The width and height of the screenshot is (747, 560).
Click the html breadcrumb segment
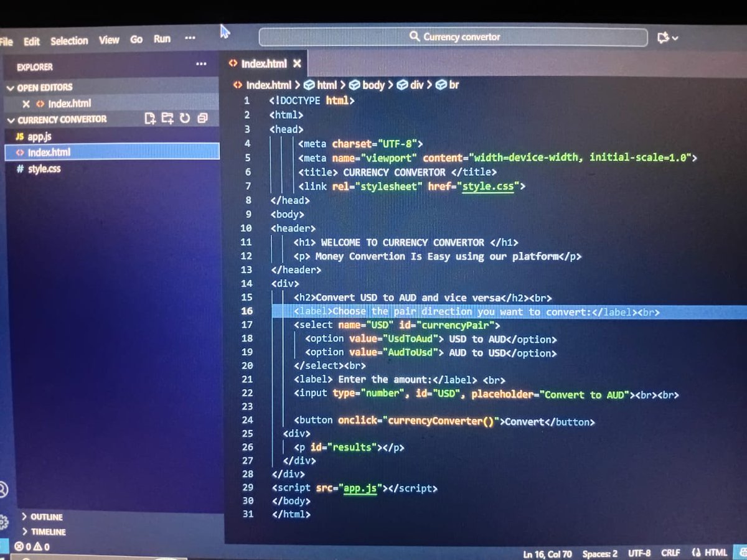point(327,85)
